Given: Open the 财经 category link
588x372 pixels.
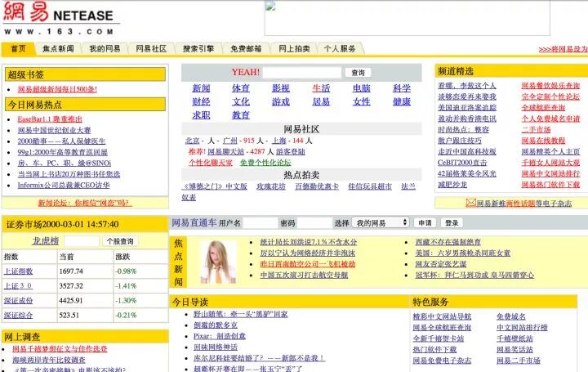Looking at the screenshot, I should pos(201,101).
